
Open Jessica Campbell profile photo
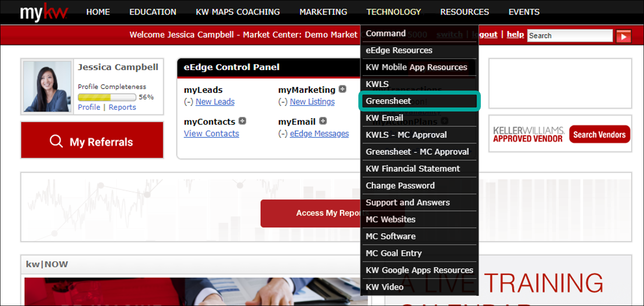pyautogui.click(x=47, y=87)
